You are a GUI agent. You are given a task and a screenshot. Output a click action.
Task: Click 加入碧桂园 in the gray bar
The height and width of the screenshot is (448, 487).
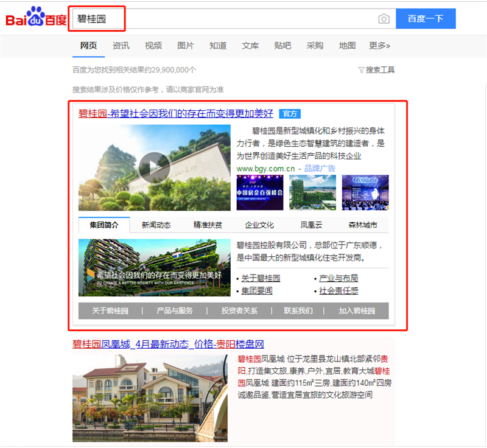[x=357, y=311]
